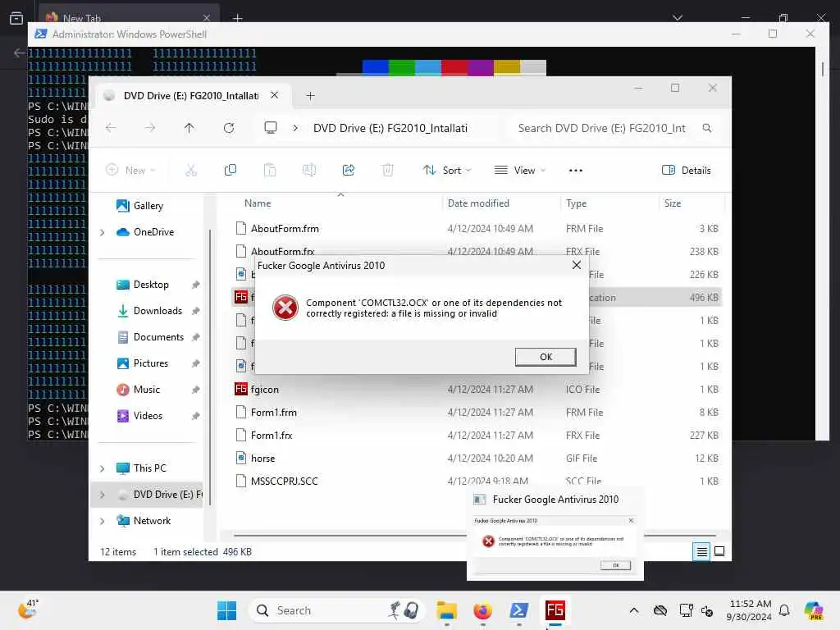Sort by the Size column header

tap(673, 203)
